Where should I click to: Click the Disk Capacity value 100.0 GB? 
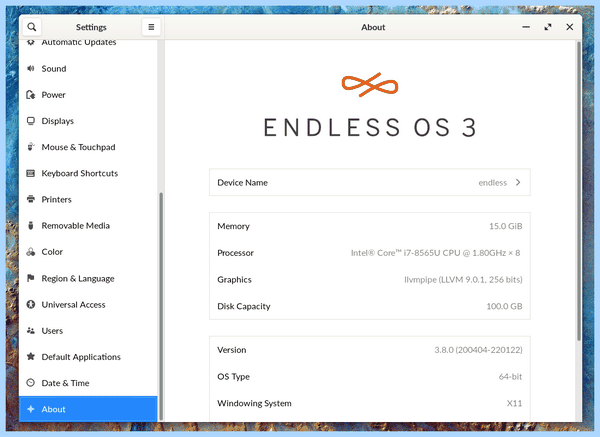coord(504,306)
